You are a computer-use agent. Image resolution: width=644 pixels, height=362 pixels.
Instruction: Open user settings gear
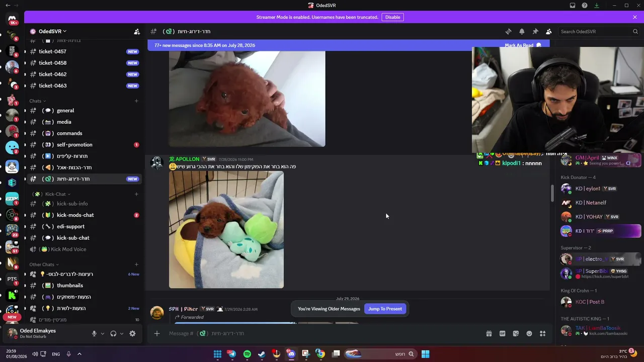tap(132, 333)
